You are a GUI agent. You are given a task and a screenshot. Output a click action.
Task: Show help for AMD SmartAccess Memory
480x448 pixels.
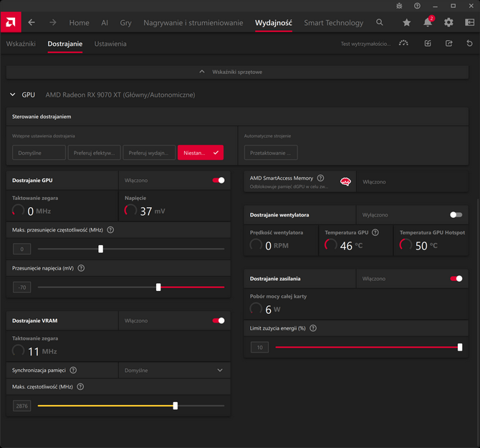[320, 178]
